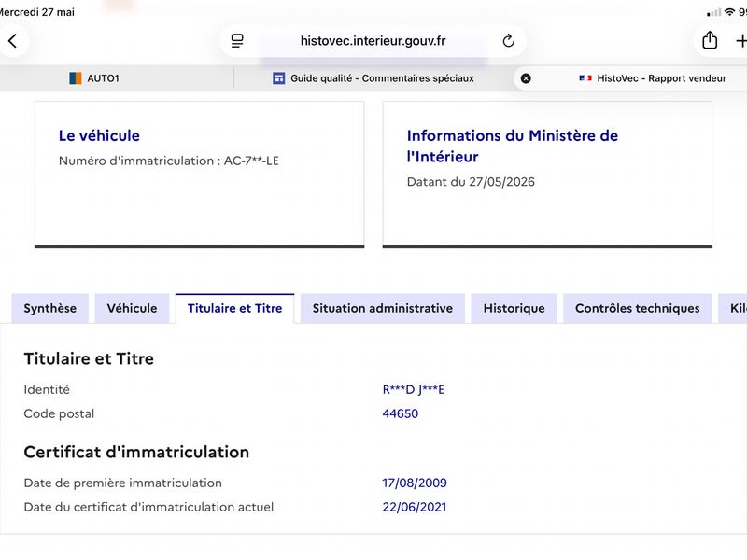Close the HistoVec tab with X icon

click(526, 78)
